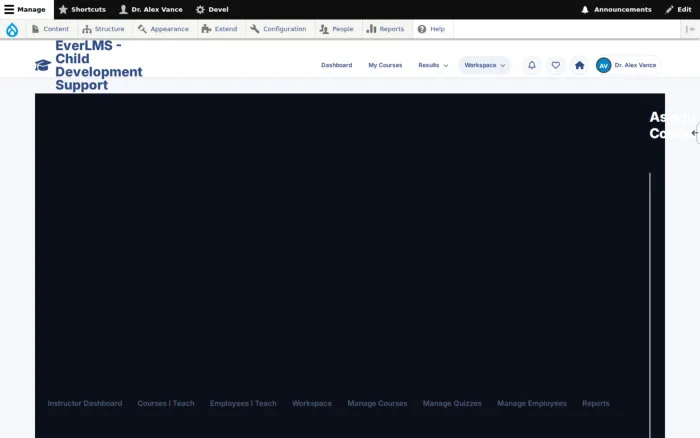
Task: Open the Devel gear menu
Action: pos(212,9)
